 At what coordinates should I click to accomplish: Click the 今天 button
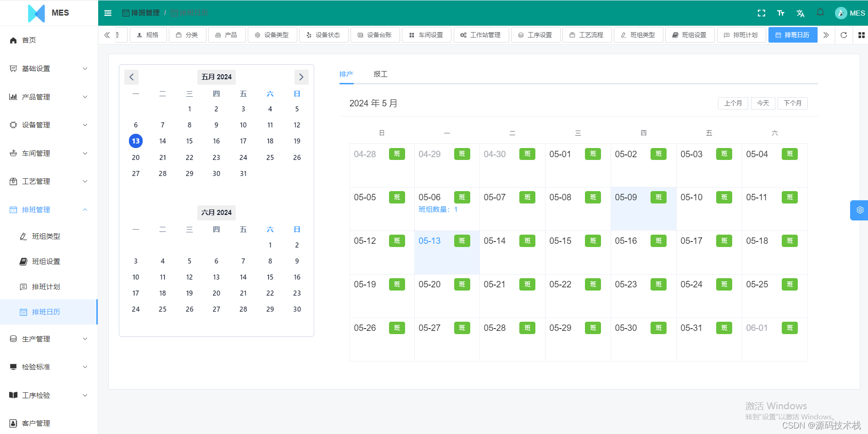tap(763, 103)
